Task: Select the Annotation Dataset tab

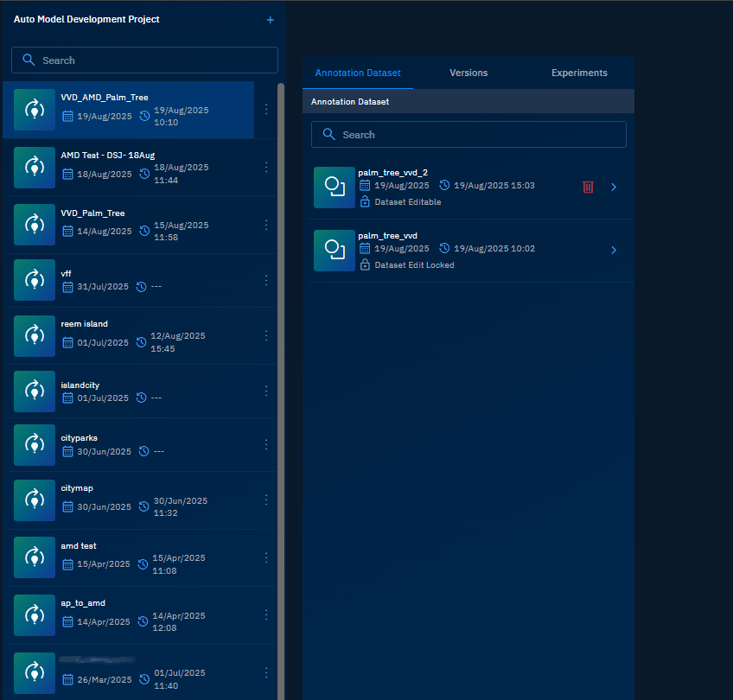Action: [358, 73]
